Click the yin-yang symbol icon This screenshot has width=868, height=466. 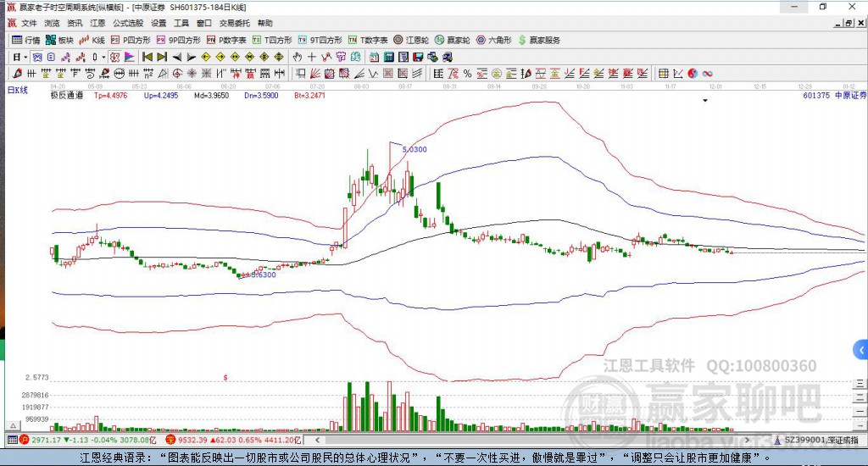[693, 74]
